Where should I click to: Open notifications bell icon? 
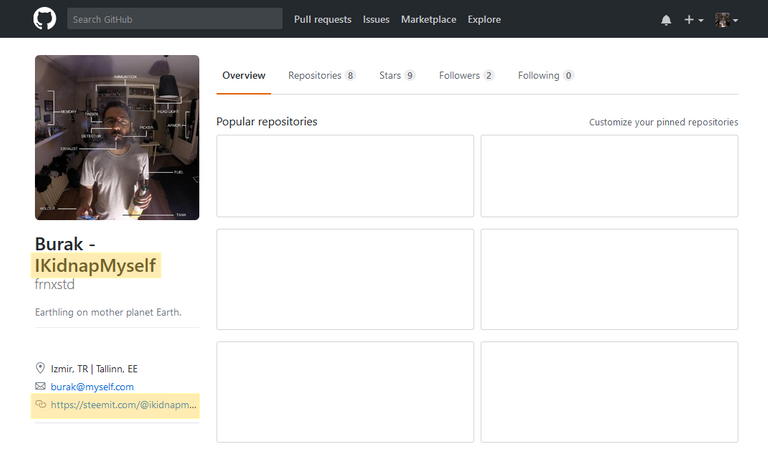pyautogui.click(x=666, y=20)
